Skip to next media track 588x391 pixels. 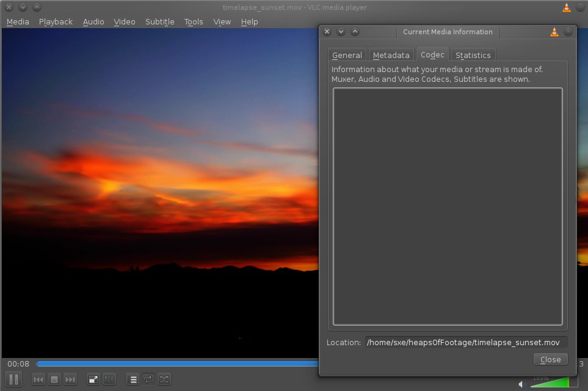70,379
